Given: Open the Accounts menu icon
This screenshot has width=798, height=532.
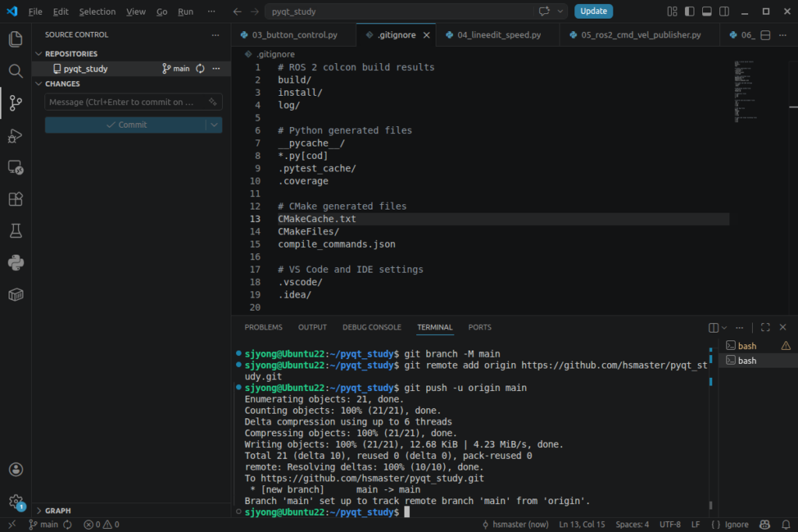Looking at the screenshot, I should [16, 470].
